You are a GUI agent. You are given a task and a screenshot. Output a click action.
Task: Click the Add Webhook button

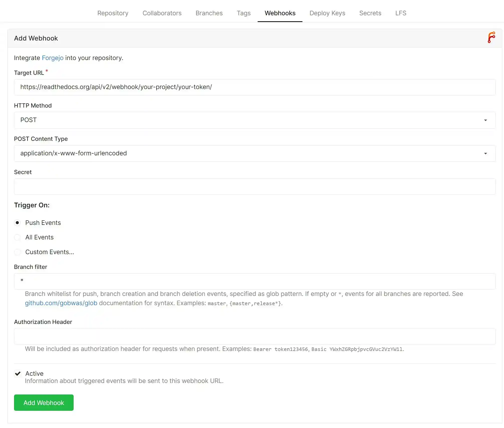pyautogui.click(x=44, y=403)
